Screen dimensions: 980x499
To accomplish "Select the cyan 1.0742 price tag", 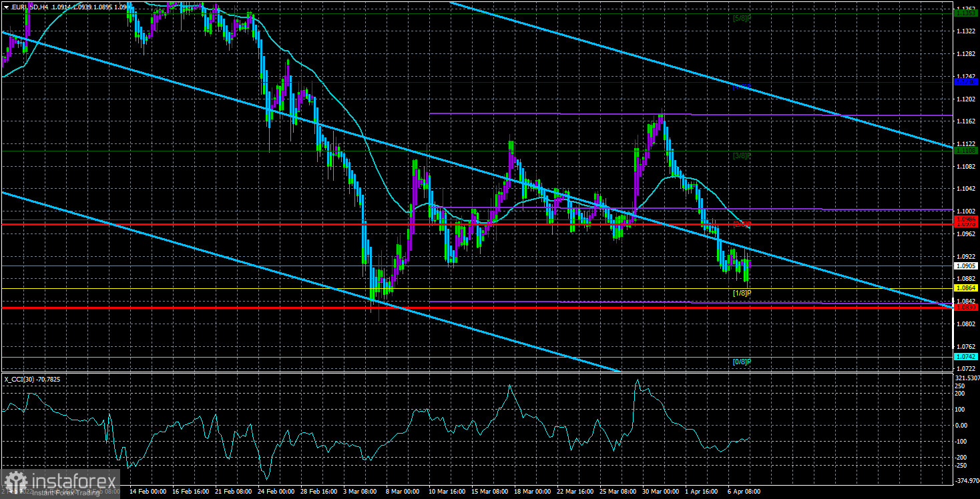I will click(966, 357).
